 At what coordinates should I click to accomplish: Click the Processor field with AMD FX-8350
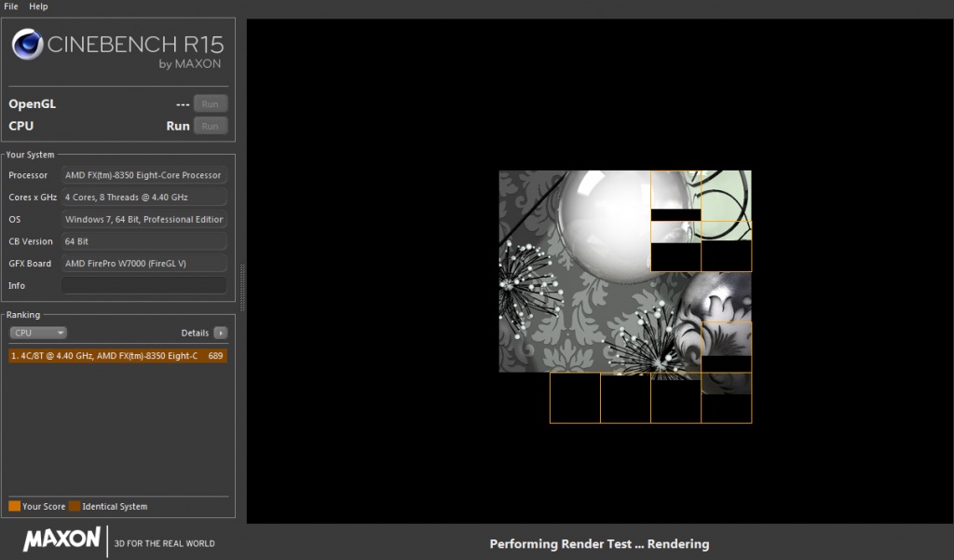[144, 175]
